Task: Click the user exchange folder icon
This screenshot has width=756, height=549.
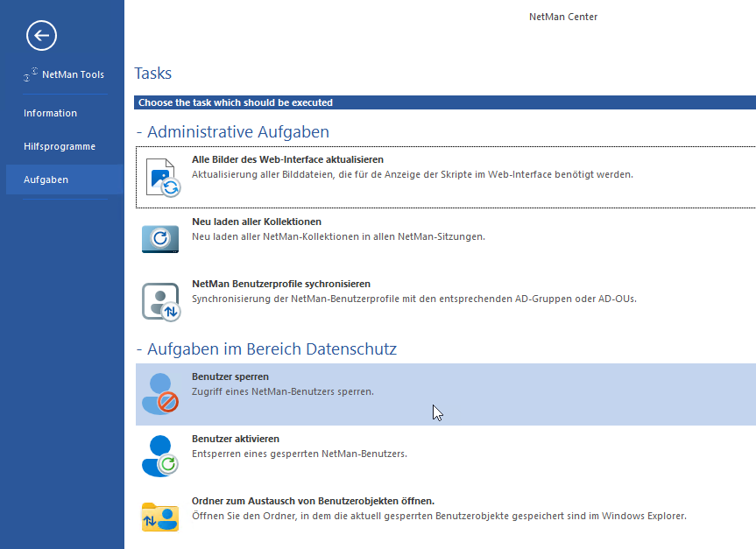Action: (160, 517)
